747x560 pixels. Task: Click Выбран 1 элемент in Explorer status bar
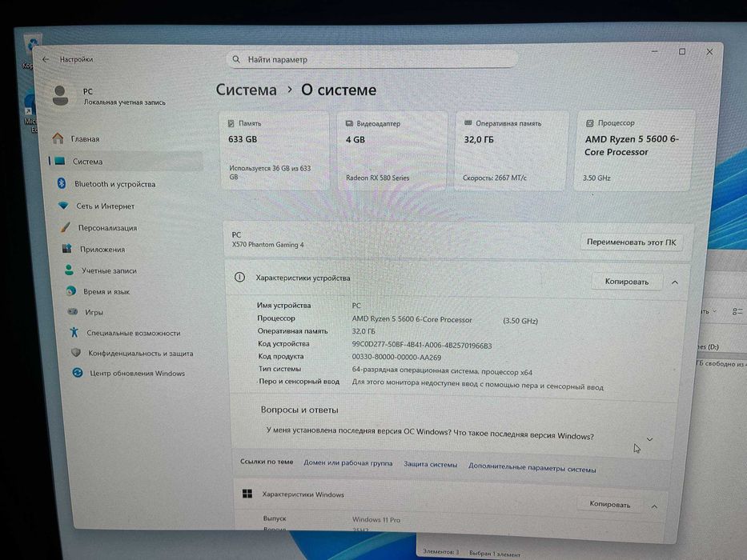495,554
